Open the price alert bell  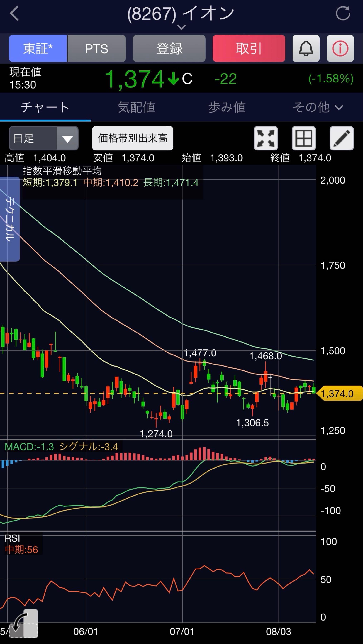pos(306,48)
